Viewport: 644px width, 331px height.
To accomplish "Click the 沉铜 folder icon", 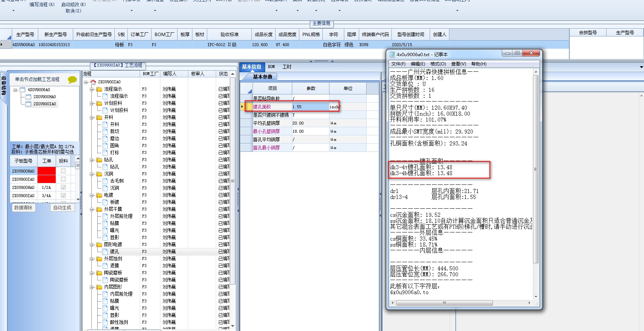I will tap(99, 174).
